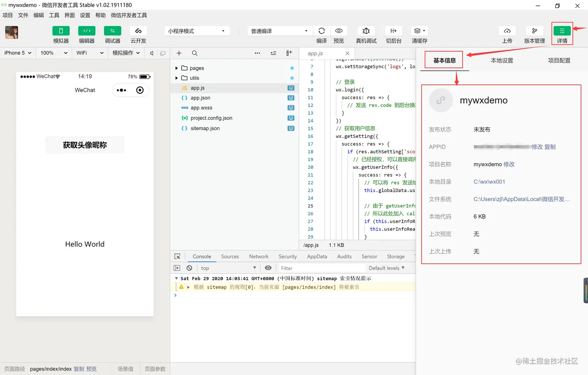Close the app.js editor tab
Viewport: 588px width, 375px height.
347,53
